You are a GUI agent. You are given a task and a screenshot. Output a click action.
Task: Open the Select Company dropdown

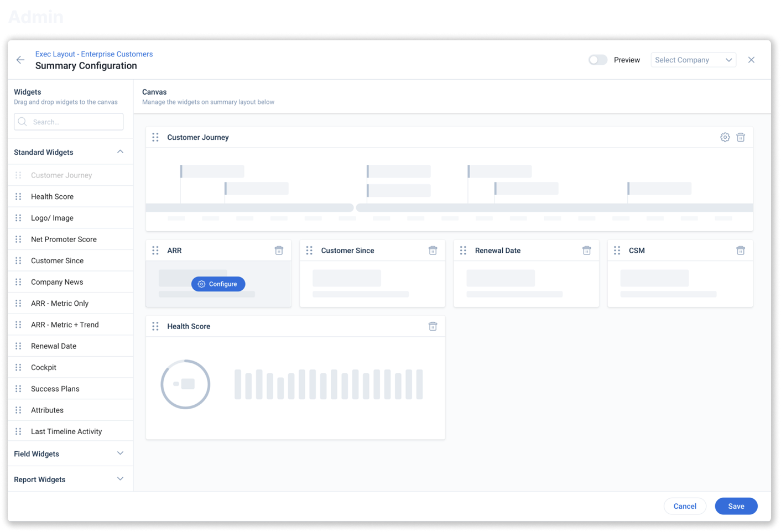(693, 60)
